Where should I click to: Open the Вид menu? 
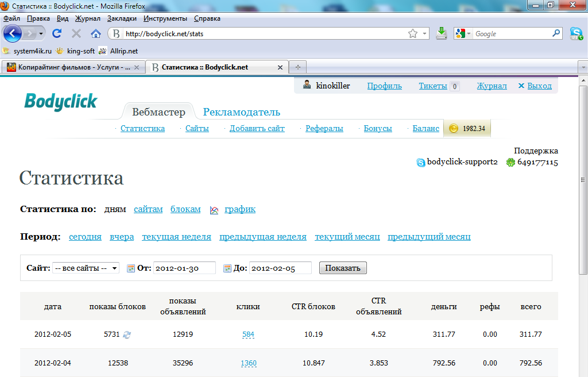(63, 18)
